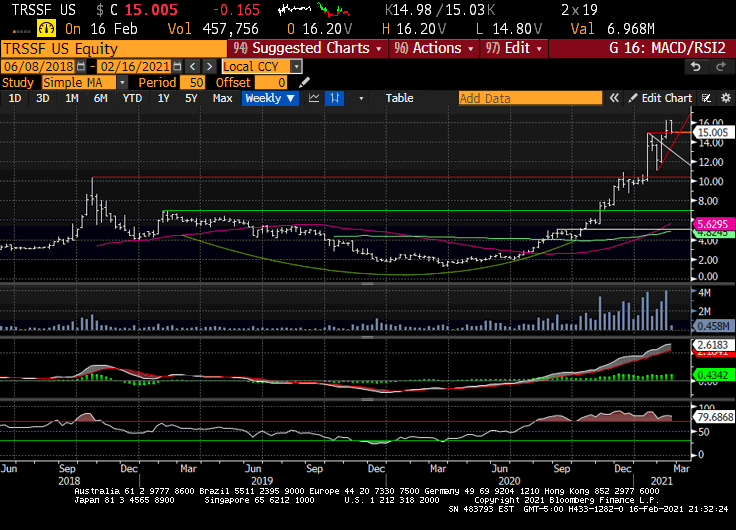Click the RSI value label 79.6868
Viewport: 736px width, 530px height.
click(714, 417)
